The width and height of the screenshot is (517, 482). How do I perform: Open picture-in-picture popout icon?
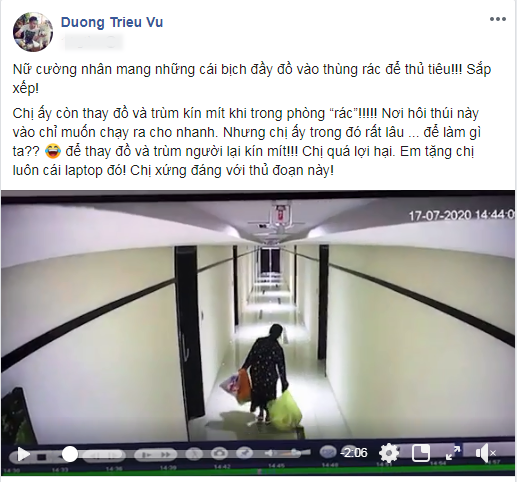[x=421, y=453]
